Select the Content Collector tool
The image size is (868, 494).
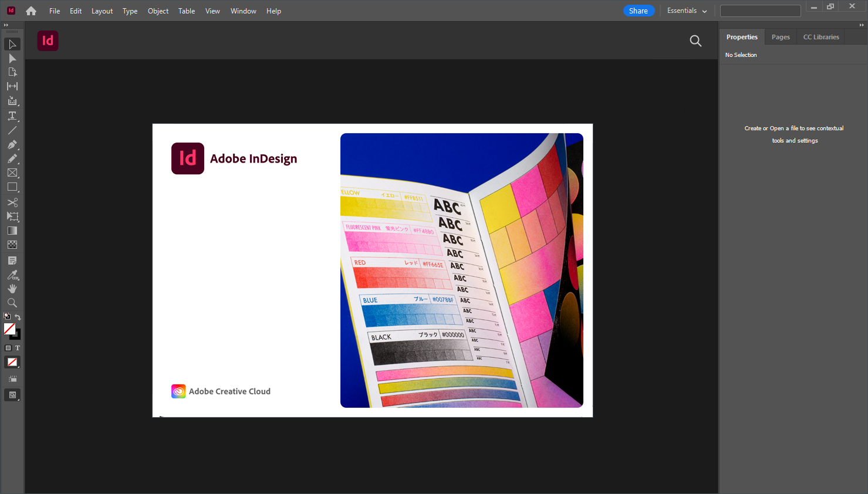pyautogui.click(x=12, y=101)
